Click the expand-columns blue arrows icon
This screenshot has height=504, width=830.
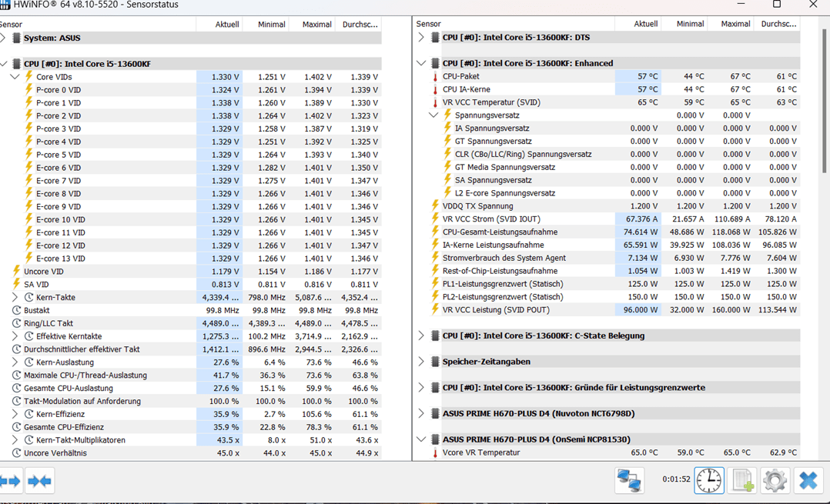pos(11,481)
